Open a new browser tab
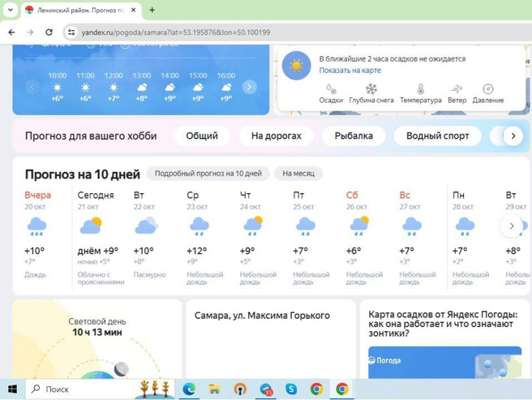 click(152, 11)
